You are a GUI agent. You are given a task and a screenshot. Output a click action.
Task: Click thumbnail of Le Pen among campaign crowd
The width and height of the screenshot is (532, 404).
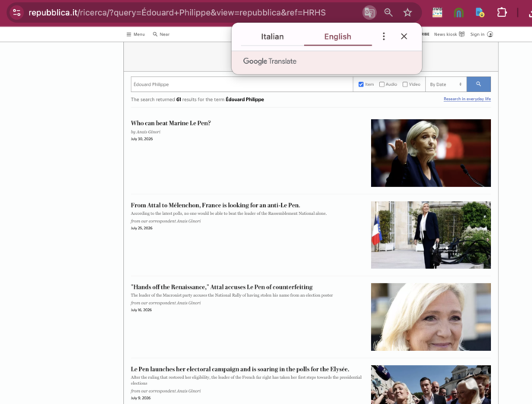click(431, 385)
